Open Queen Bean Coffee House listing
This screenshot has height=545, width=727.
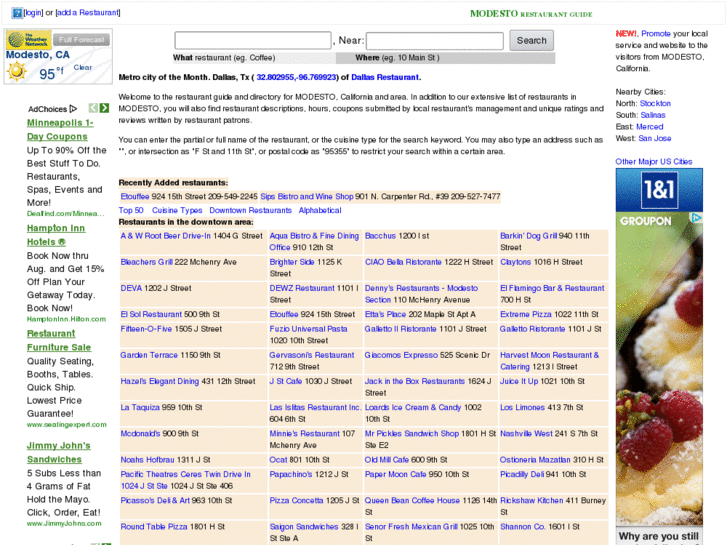[x=412, y=500]
